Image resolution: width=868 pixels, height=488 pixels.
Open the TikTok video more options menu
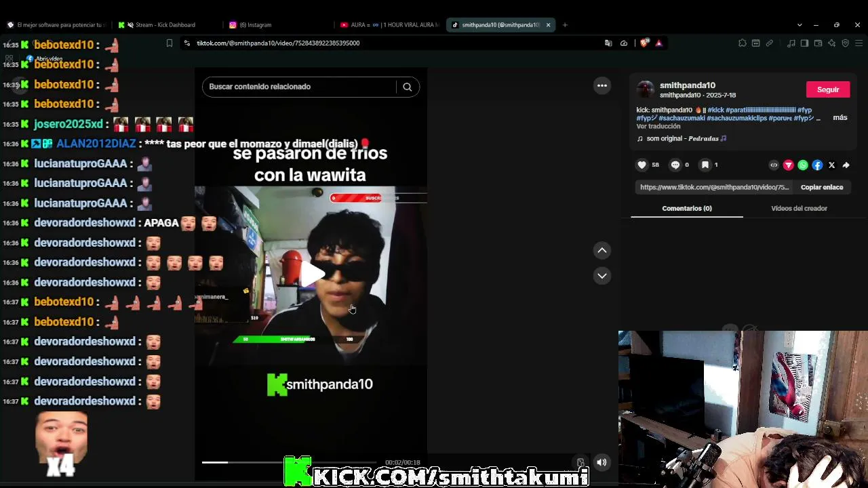(x=601, y=85)
